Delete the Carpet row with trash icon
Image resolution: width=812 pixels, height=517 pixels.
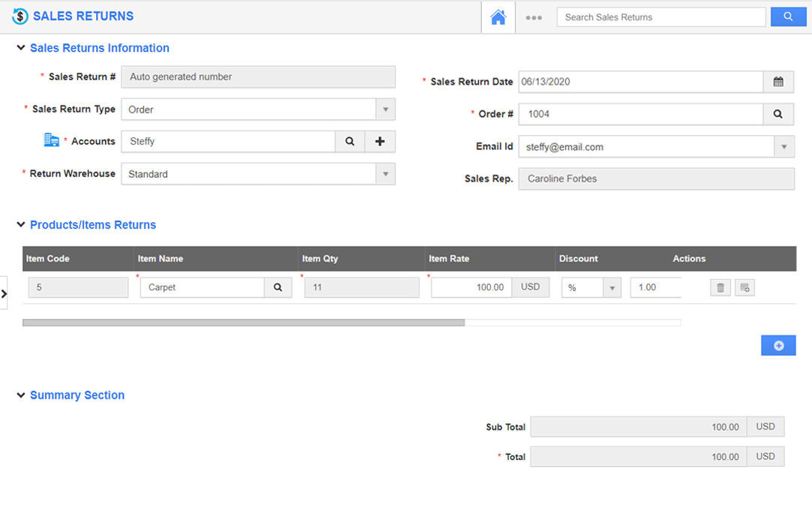tap(720, 287)
